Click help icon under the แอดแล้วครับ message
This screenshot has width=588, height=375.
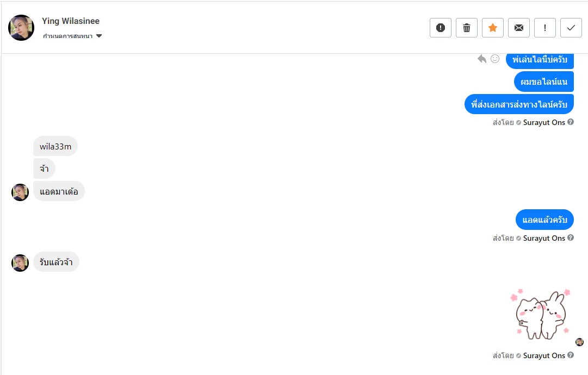pyautogui.click(x=571, y=238)
